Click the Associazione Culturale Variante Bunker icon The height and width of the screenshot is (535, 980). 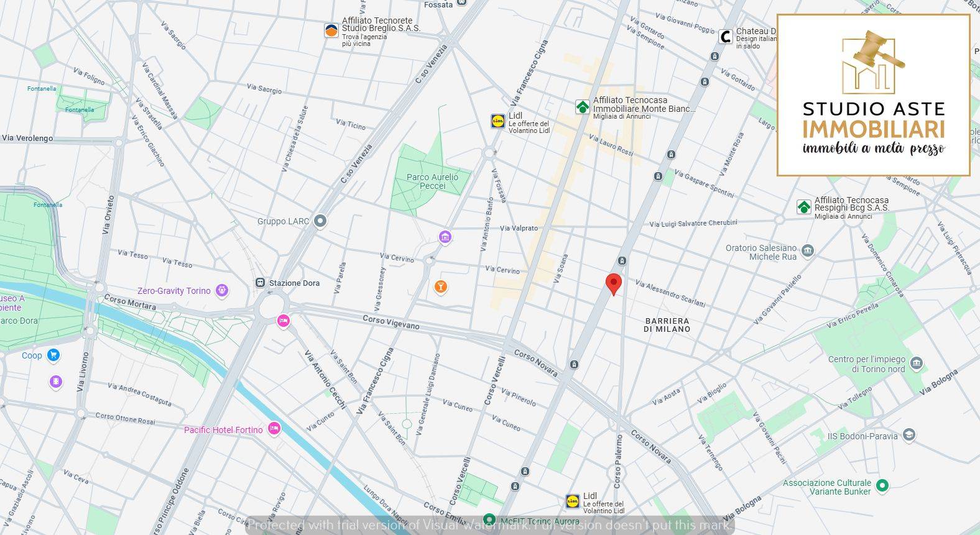[x=882, y=485]
